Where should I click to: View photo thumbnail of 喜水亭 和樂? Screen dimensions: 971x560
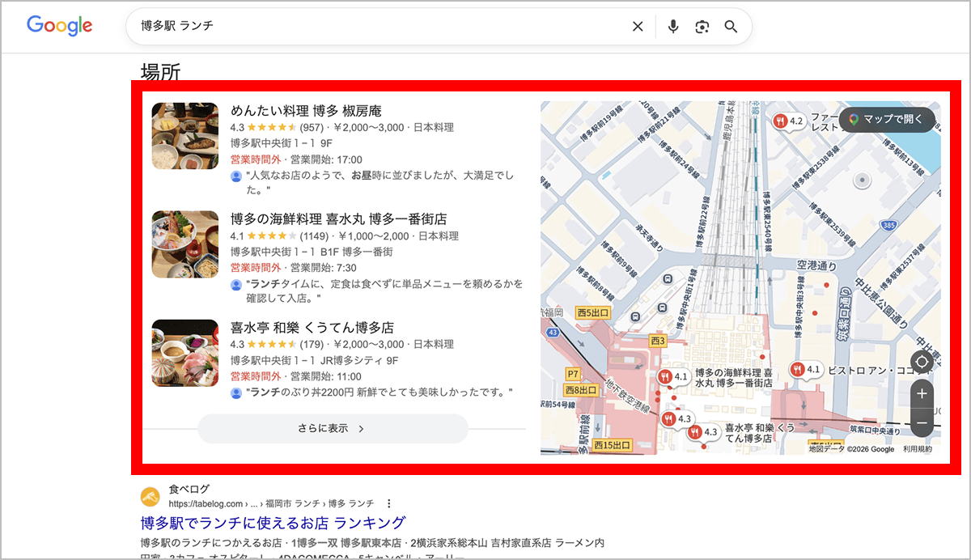(185, 353)
